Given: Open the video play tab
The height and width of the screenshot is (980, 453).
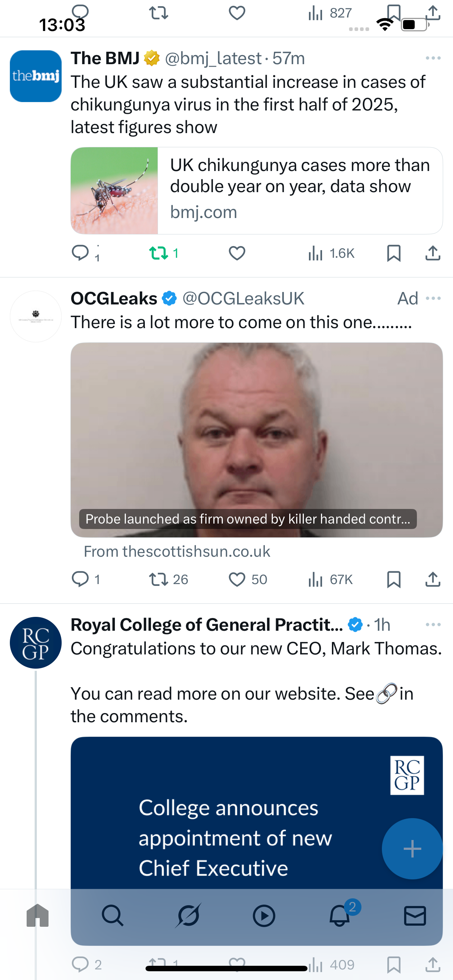Looking at the screenshot, I should pos(264,915).
